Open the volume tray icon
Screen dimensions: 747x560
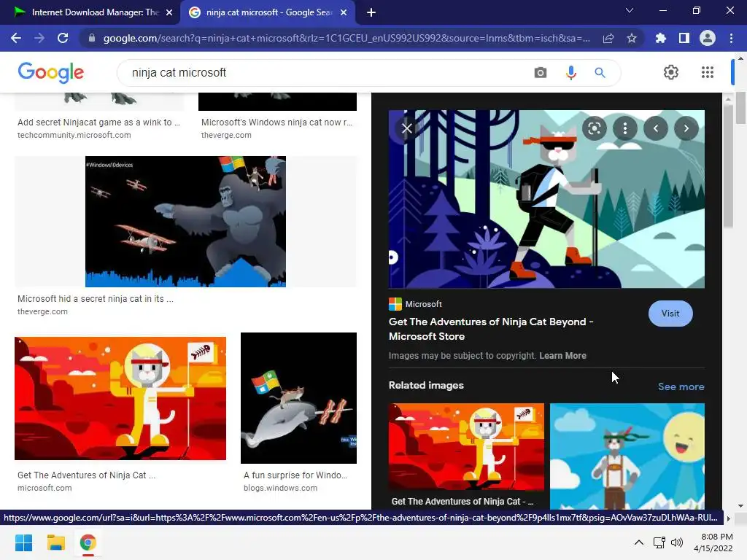pyautogui.click(x=676, y=542)
